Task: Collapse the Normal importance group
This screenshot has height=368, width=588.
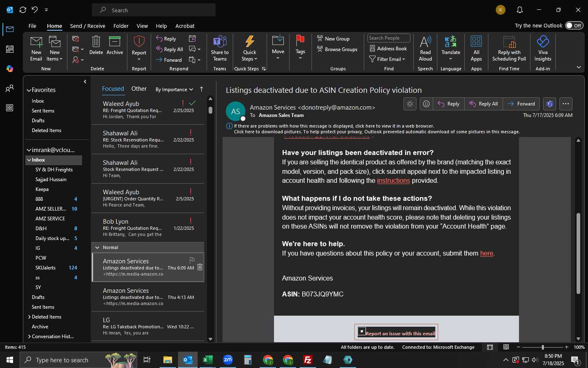Action: 97,247
